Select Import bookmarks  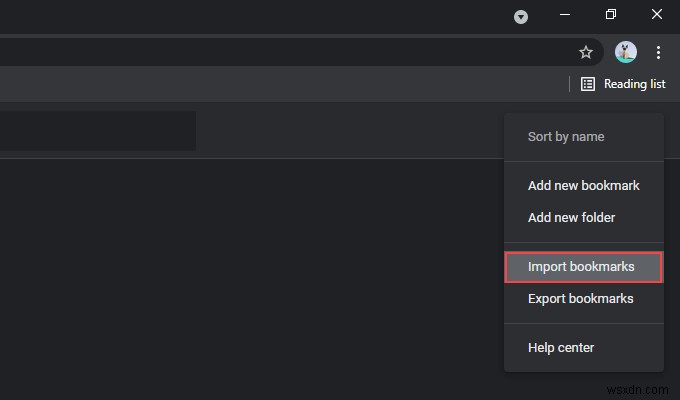click(x=582, y=267)
